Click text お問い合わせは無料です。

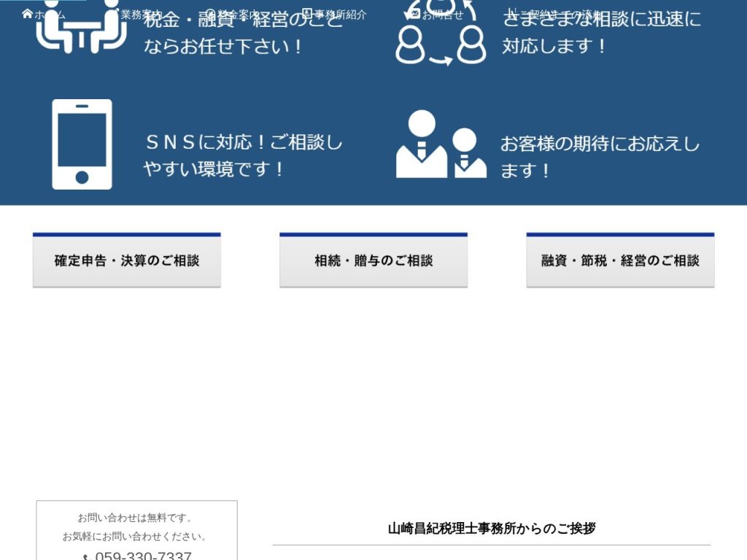136,518
